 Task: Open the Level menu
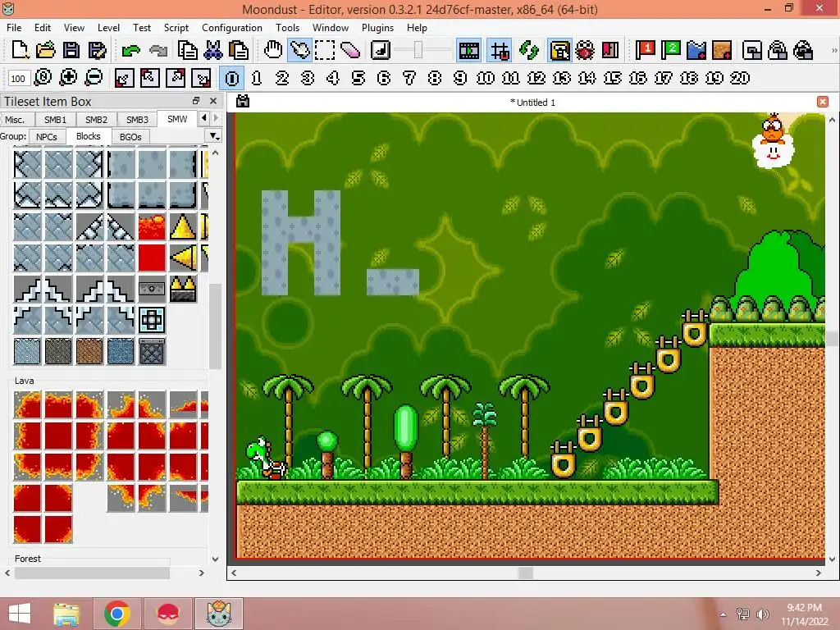click(x=108, y=27)
